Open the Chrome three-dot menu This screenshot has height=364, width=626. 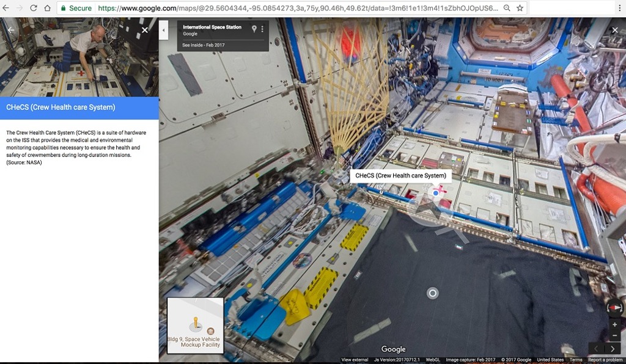[x=619, y=8]
